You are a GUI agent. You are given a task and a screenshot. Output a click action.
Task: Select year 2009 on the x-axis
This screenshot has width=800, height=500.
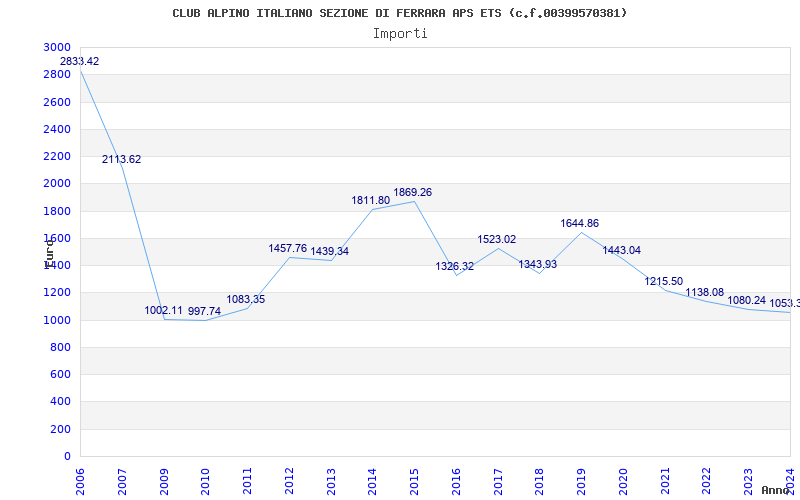click(164, 482)
